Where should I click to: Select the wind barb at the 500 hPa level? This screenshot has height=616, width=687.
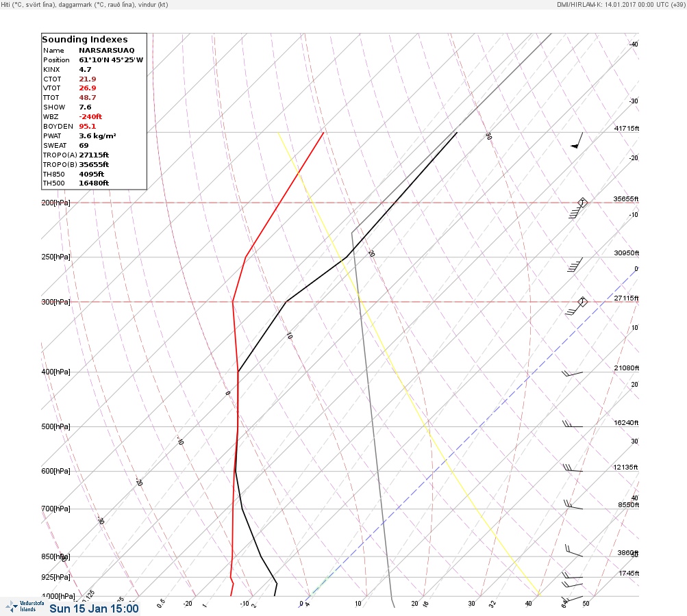[x=572, y=424]
